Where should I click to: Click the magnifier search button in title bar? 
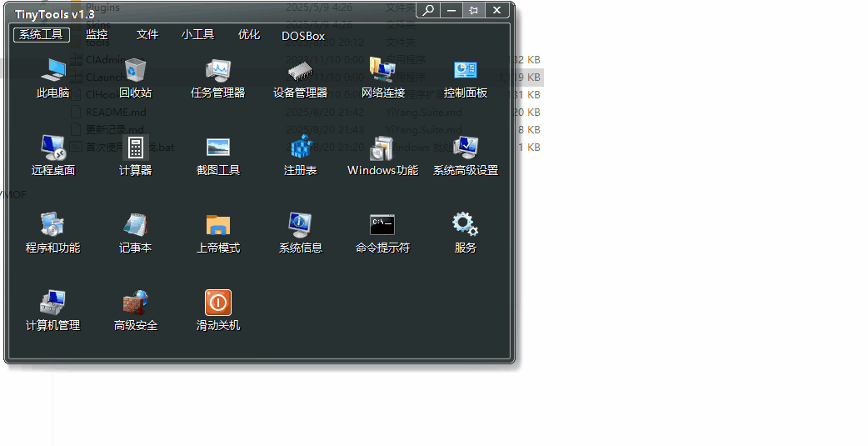coord(428,10)
